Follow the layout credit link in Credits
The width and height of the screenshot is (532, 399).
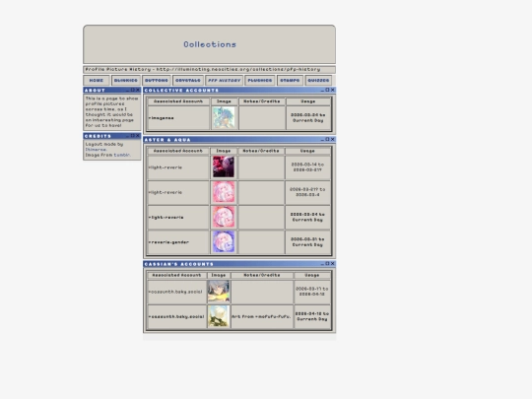96,150
